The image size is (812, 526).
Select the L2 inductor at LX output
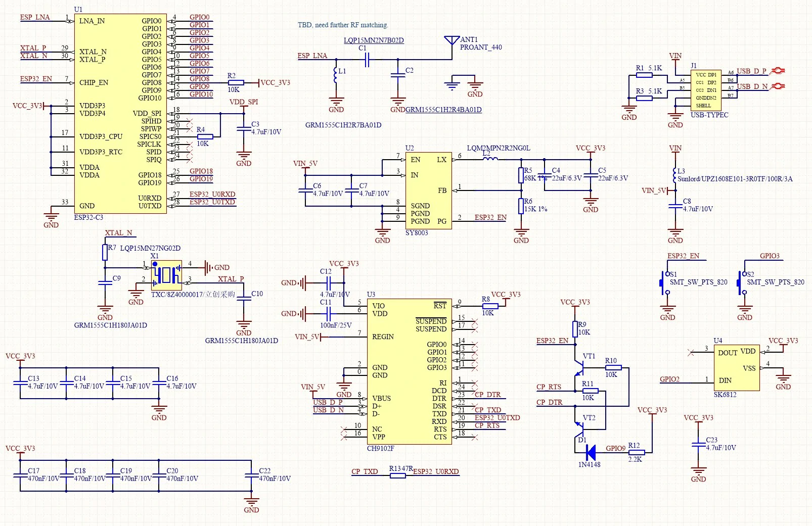coord(490,159)
